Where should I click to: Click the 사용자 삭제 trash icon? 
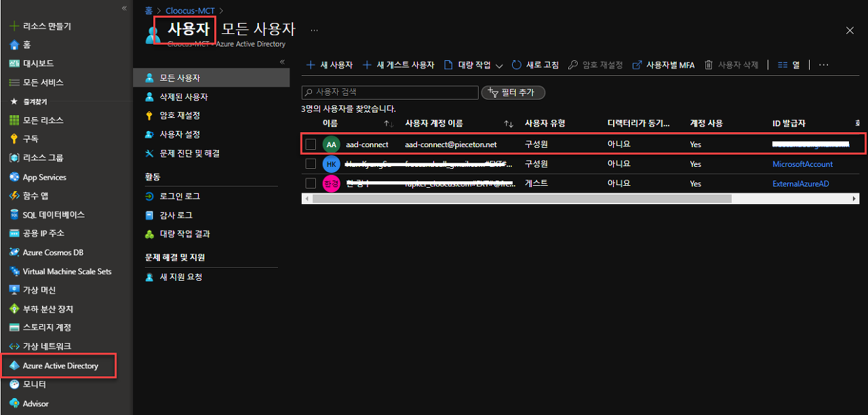(709, 65)
